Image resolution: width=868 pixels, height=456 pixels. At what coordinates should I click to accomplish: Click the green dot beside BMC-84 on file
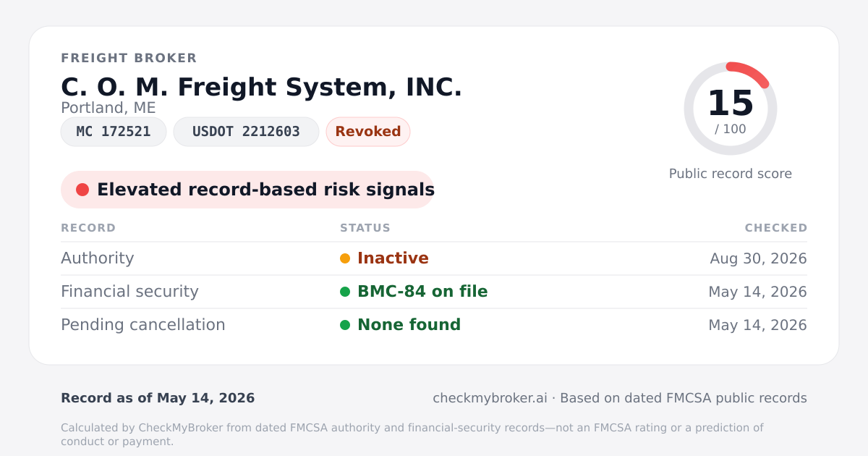345,292
